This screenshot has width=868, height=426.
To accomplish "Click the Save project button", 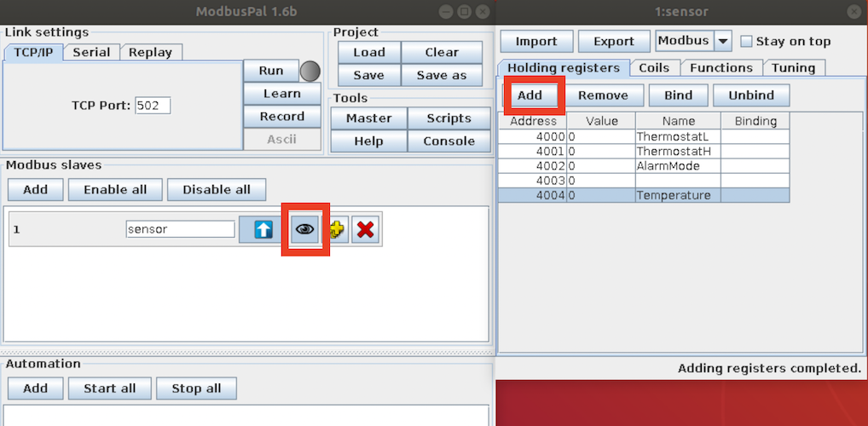I will click(369, 75).
